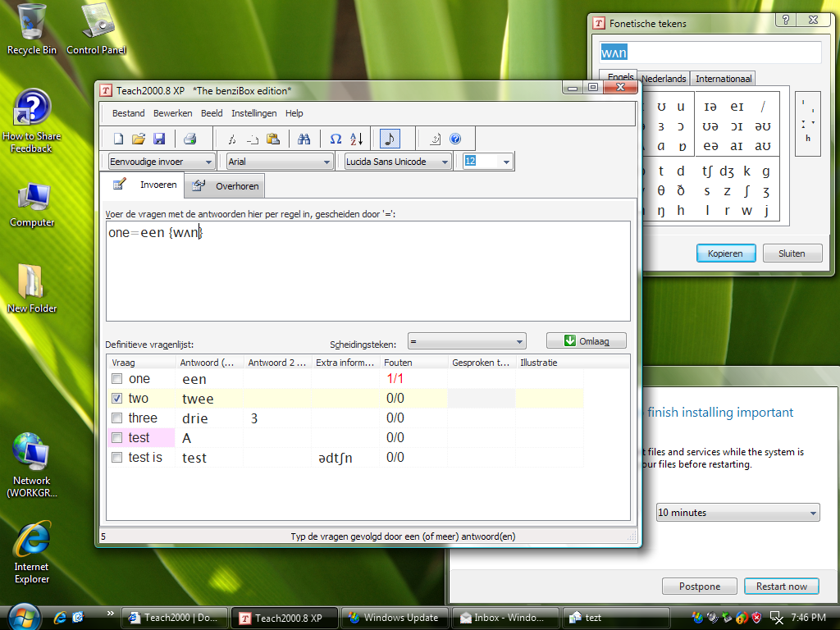Check the box for the 'test' row
This screenshot has height=630, width=840.
click(116, 438)
